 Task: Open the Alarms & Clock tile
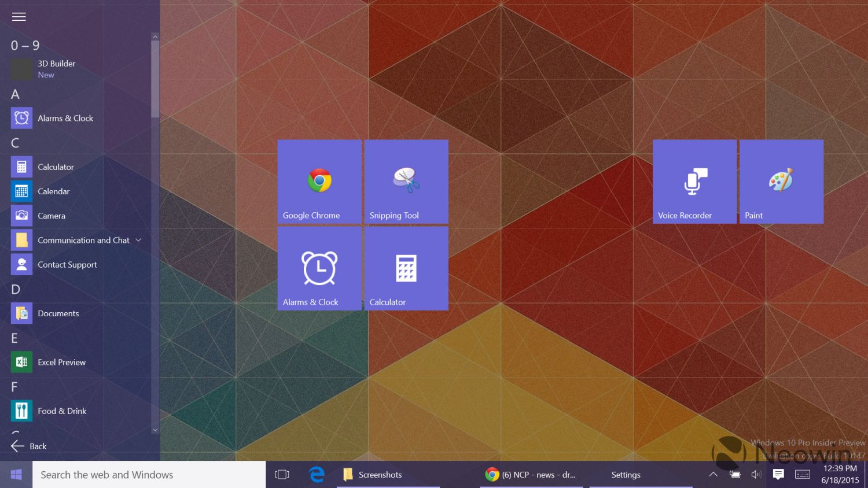tap(319, 268)
